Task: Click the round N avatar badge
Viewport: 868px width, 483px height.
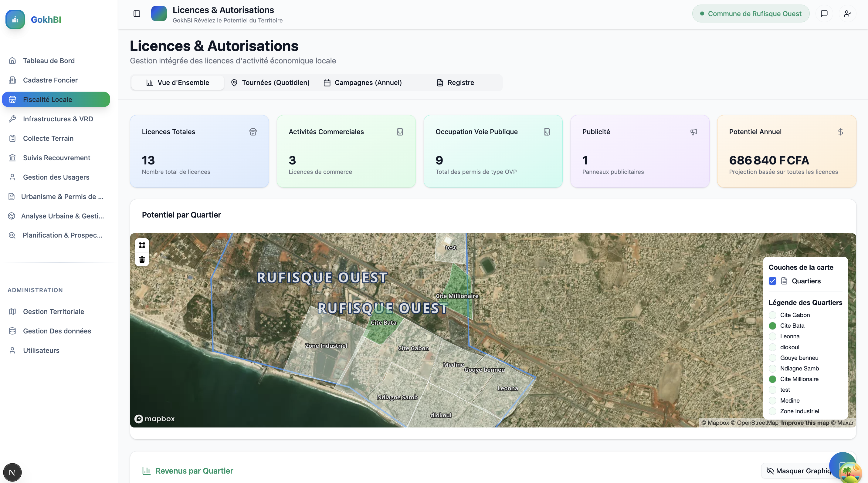Action: (12, 472)
